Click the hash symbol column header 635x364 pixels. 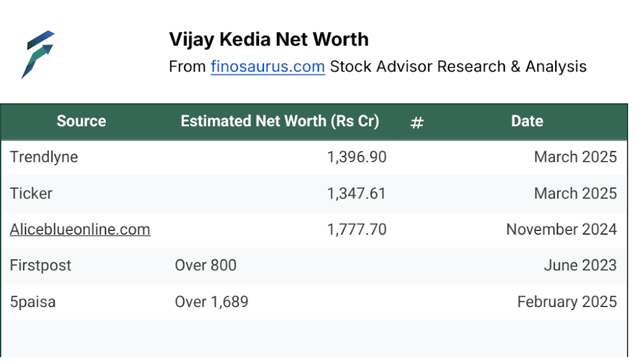click(417, 122)
